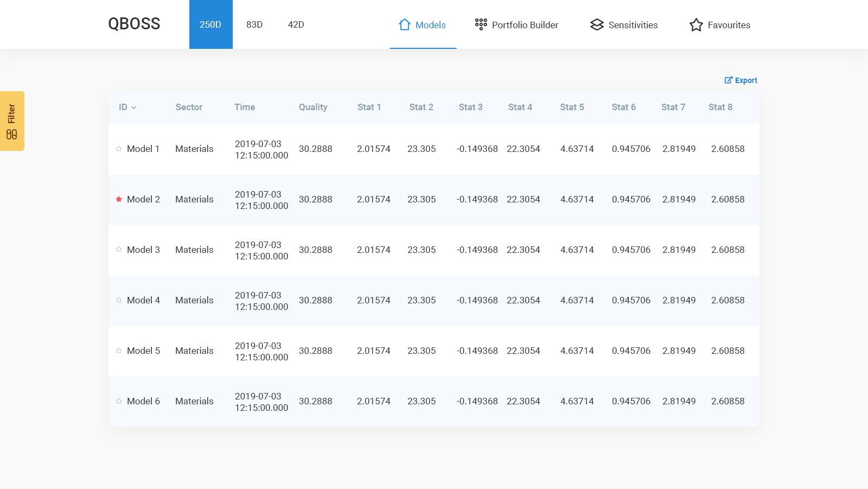Select the active 250D tab
The image size is (868, 489).
tap(210, 24)
